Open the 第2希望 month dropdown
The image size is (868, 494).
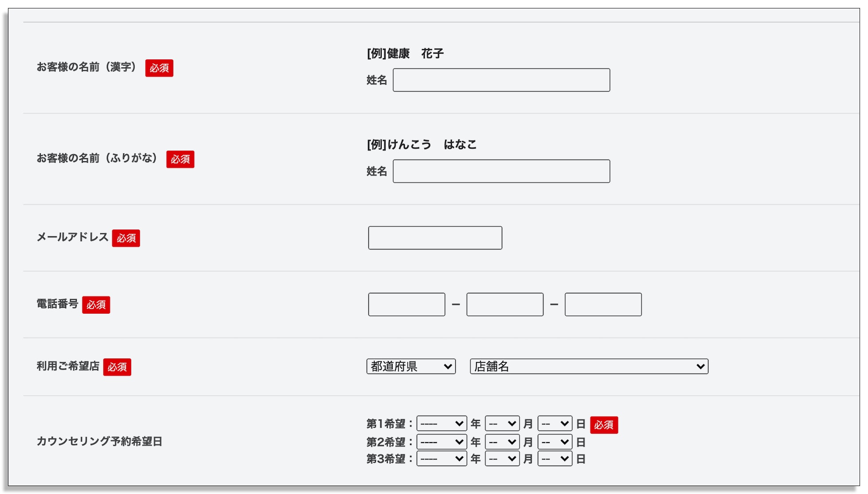point(502,442)
